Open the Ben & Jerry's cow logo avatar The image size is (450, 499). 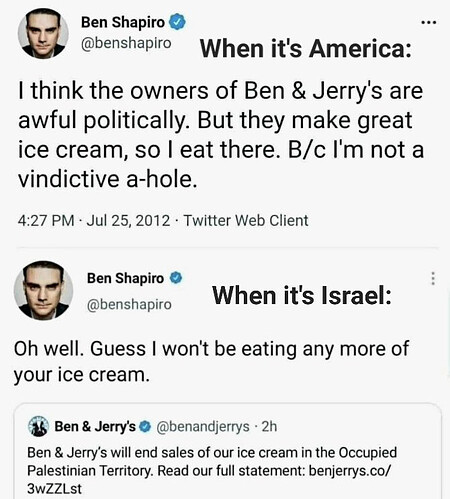pyautogui.click(x=38, y=426)
